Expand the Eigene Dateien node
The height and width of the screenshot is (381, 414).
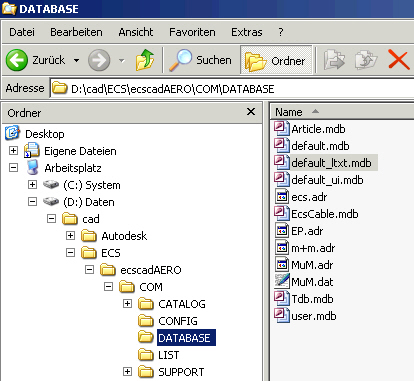pyautogui.click(x=13, y=151)
